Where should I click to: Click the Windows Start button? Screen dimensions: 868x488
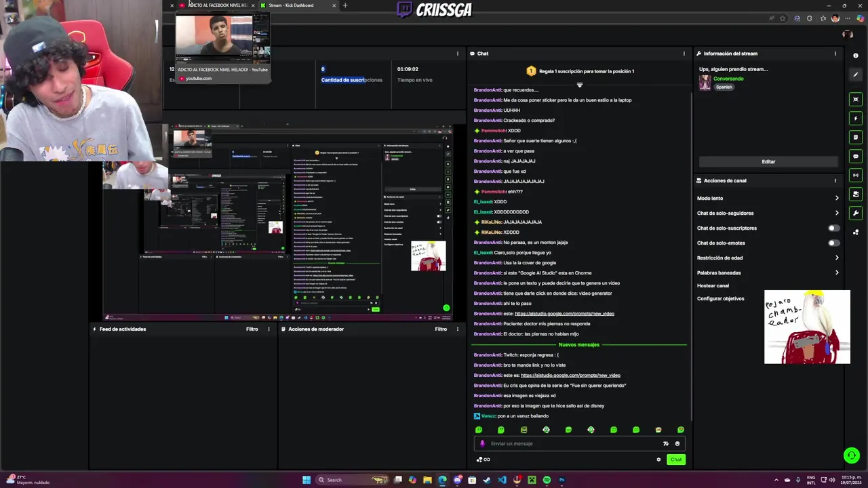[x=307, y=480]
